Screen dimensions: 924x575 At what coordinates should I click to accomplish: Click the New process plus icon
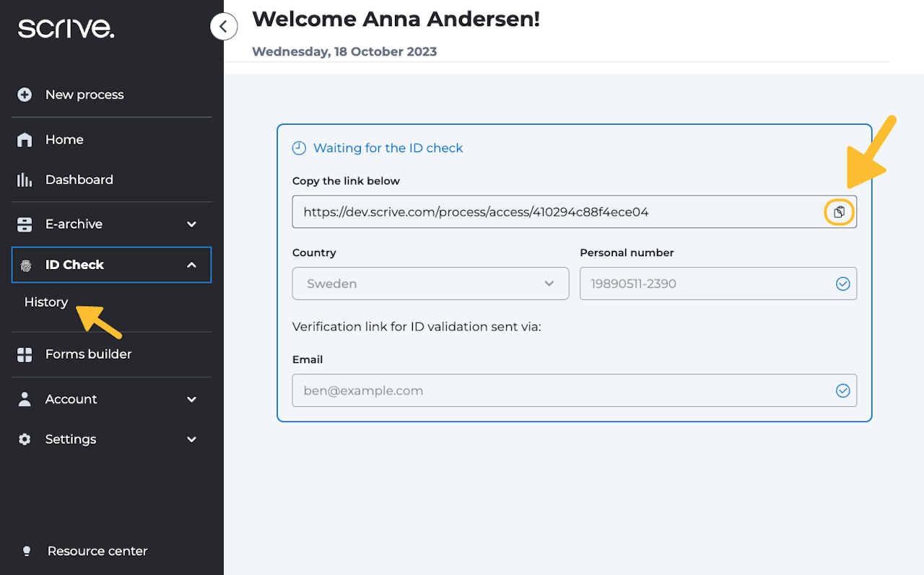tap(25, 95)
